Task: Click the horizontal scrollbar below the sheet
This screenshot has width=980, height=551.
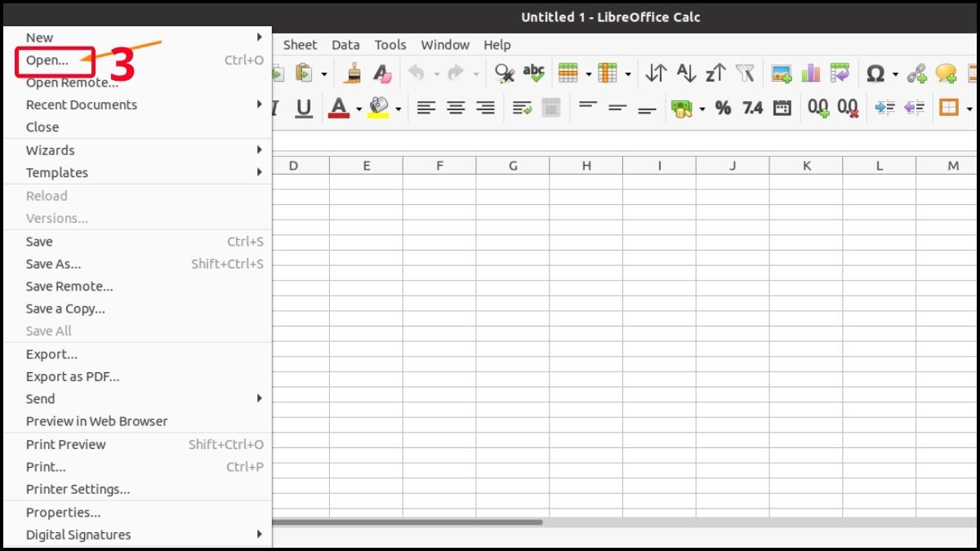Action: coord(407,522)
